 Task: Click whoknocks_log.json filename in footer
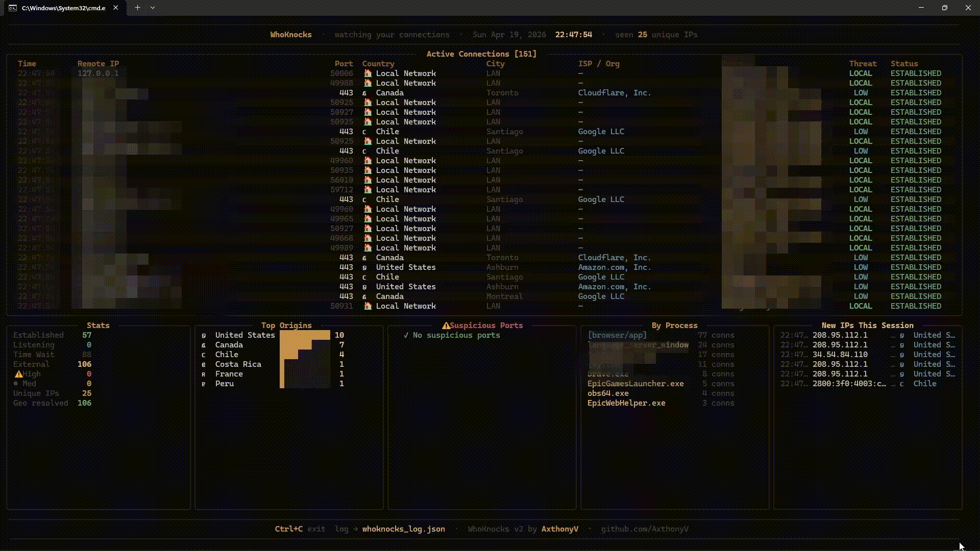(x=403, y=529)
